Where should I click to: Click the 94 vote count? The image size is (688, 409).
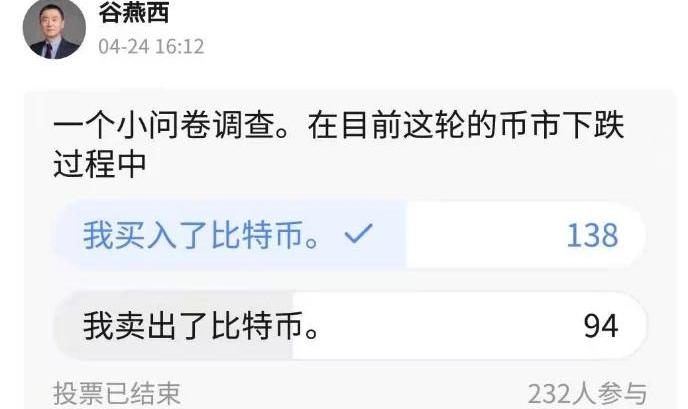(601, 326)
